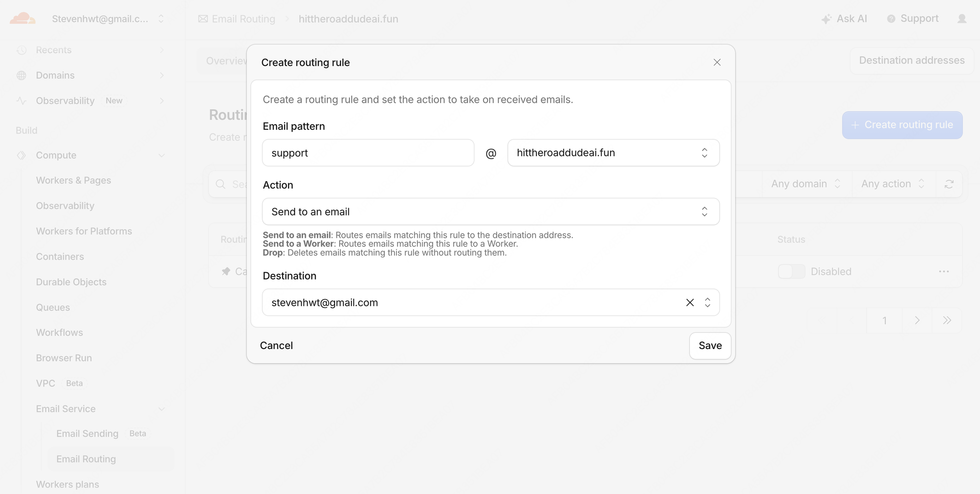Save the routing rule
980x494 pixels.
pyautogui.click(x=710, y=346)
